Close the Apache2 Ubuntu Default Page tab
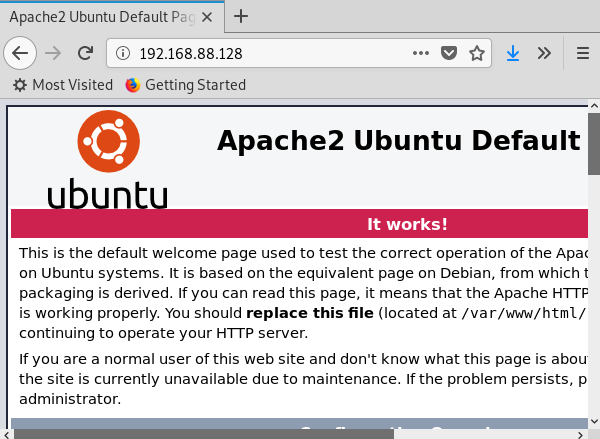Image resolution: width=600 pixels, height=439 pixels. tap(205, 16)
